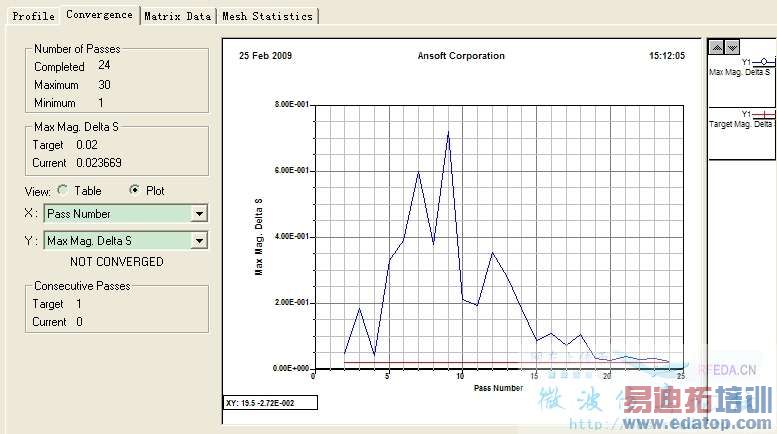Image resolution: width=777 pixels, height=434 pixels.
Task: Click the Consecutive Passes Target value 1
Action: coord(79,304)
